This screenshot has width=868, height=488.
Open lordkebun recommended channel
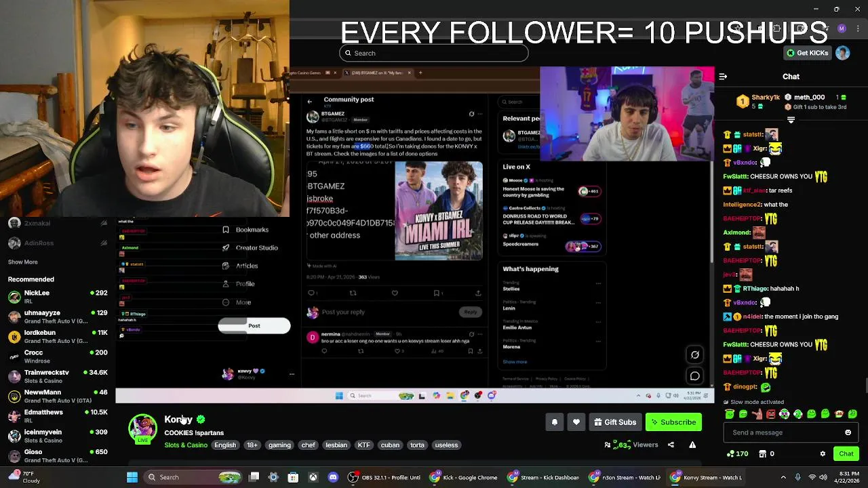point(58,336)
